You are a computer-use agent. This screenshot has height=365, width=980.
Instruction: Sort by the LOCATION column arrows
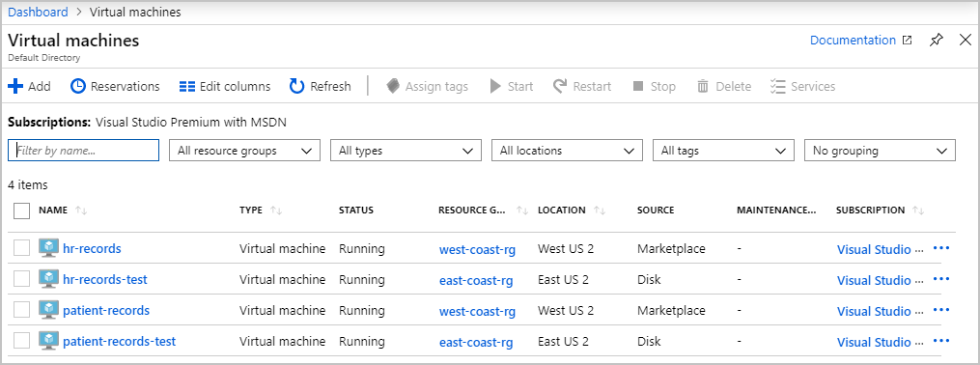pyautogui.click(x=600, y=211)
